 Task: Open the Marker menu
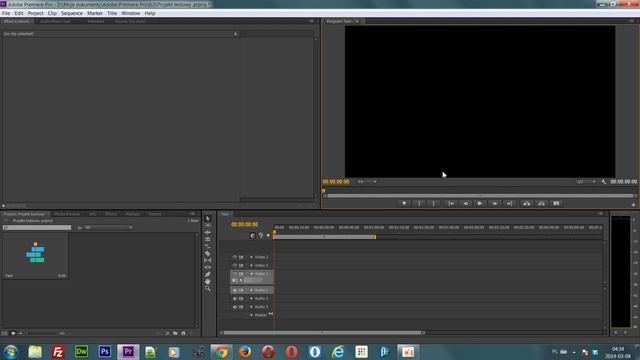(95, 13)
